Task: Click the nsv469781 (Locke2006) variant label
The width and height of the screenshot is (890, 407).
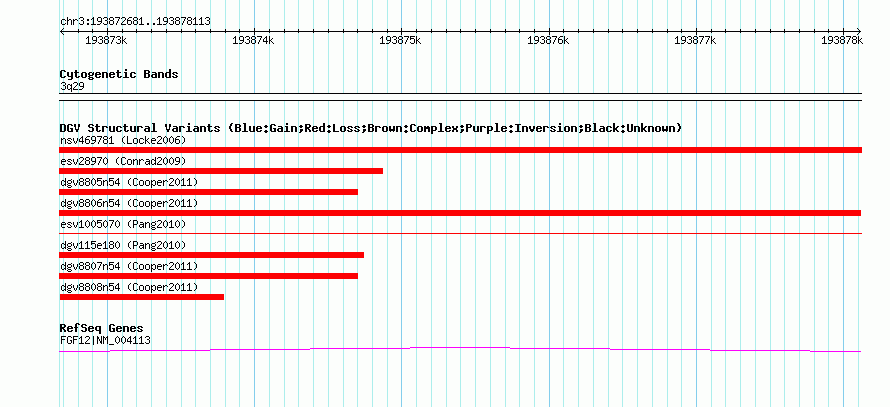Action: click(x=123, y=140)
